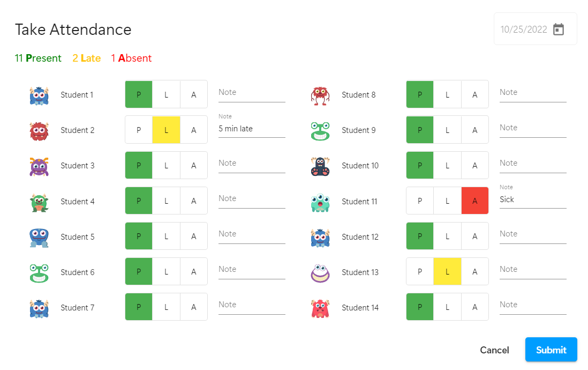Open the calendar date picker icon
Screen dimensions: 588x370
[x=559, y=29]
